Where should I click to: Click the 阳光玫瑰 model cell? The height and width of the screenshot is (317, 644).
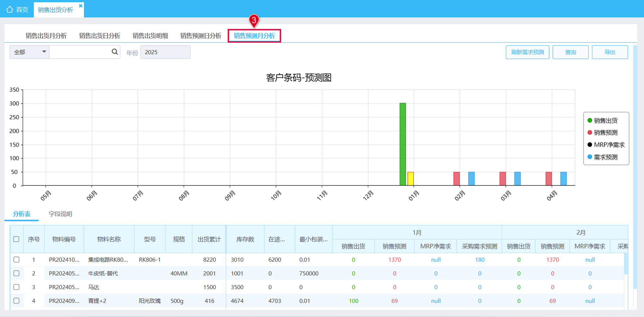coord(150,301)
